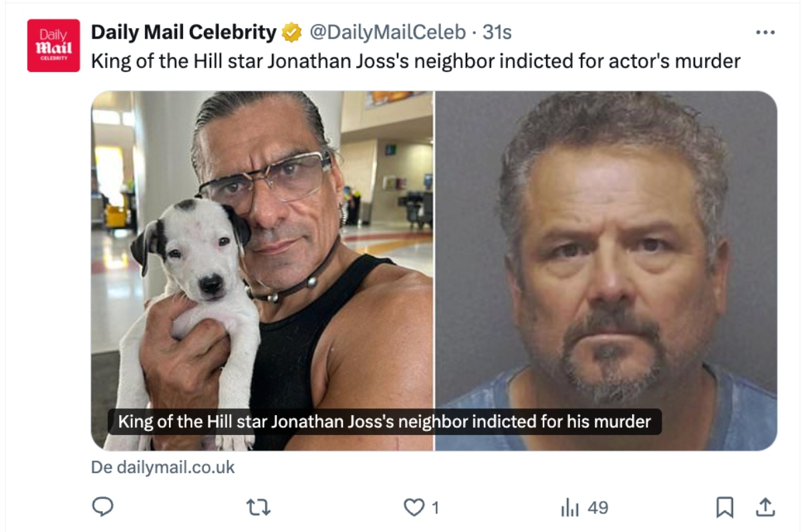The width and height of the screenshot is (802, 532).
Task: Like the tweet with the heart icon
Action: (414, 508)
